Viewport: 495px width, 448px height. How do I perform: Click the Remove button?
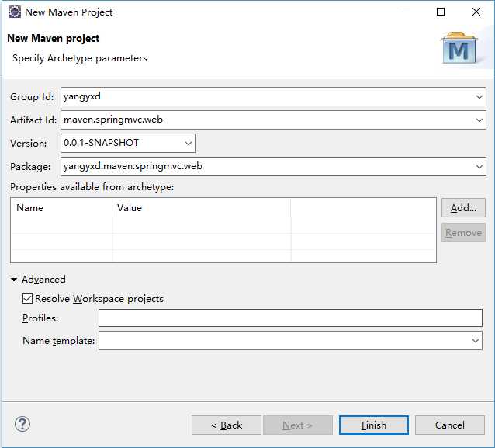[x=463, y=233]
